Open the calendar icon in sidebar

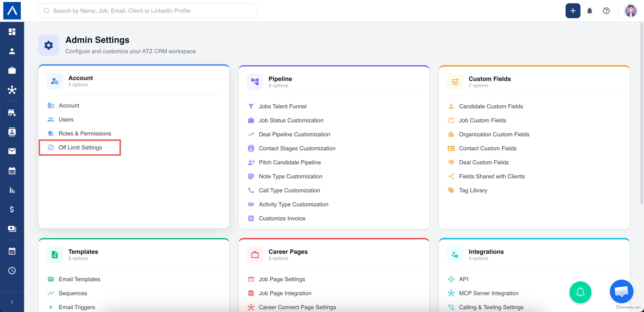click(x=12, y=171)
